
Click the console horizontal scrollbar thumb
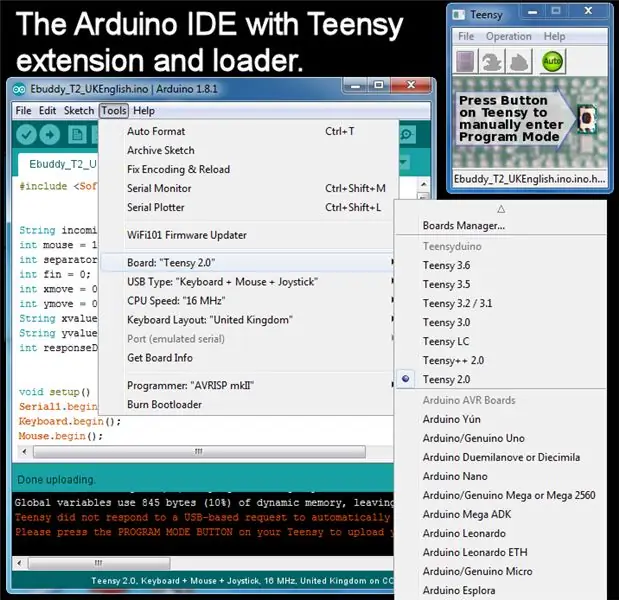[99, 562]
